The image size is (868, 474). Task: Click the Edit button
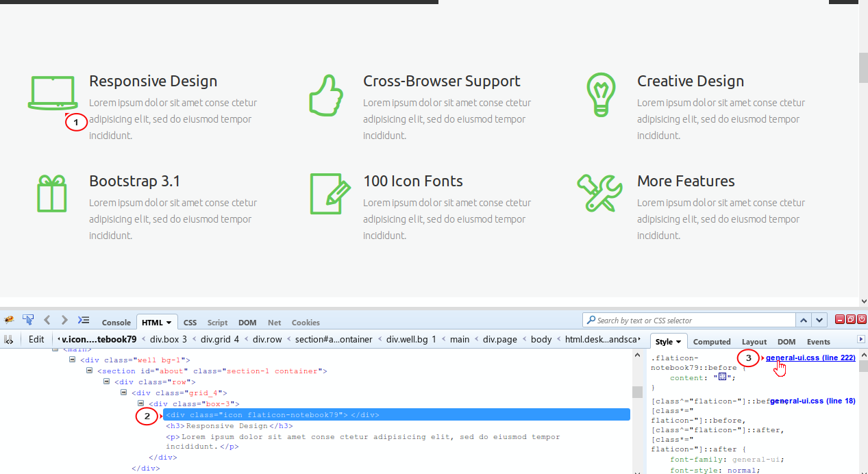[x=36, y=339]
